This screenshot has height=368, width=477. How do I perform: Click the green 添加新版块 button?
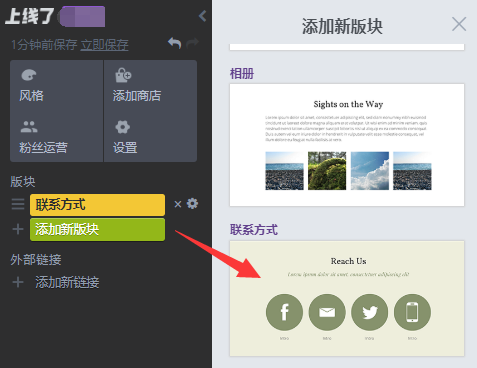pos(97,229)
